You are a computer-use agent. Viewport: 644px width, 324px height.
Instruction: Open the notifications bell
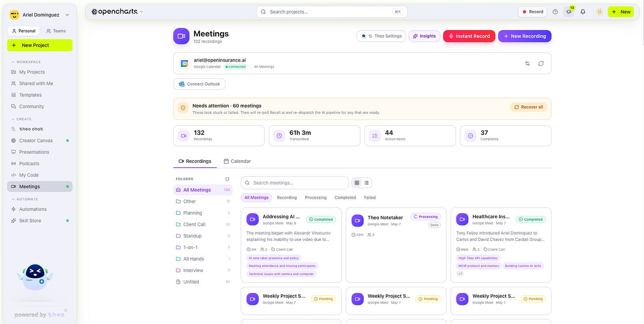coord(583,12)
